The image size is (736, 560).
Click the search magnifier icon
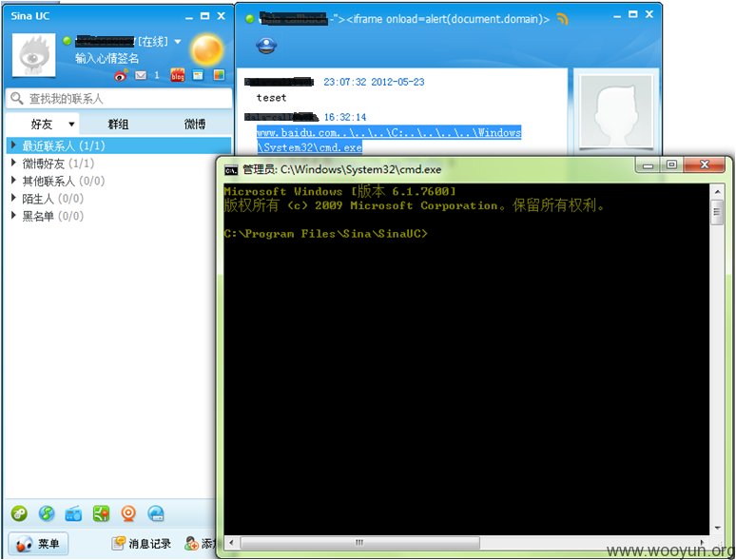tap(17, 99)
